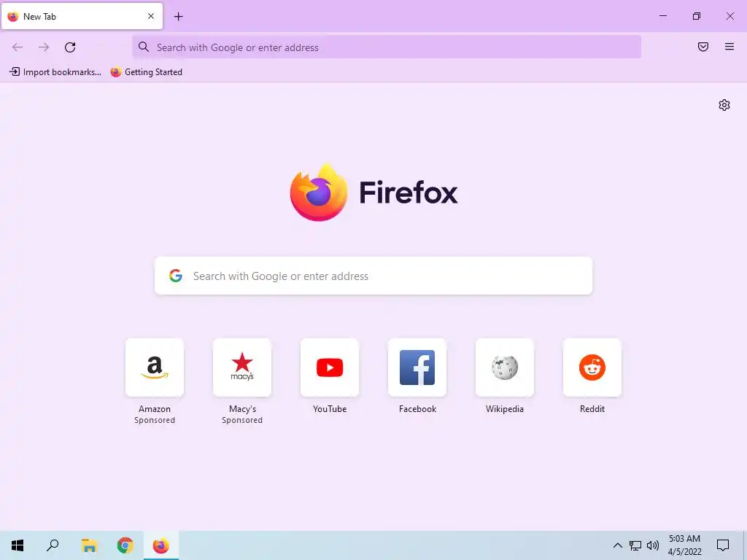Viewport: 747px width, 560px height.
Task: Open the Windows Start menu
Action: [x=18, y=545]
